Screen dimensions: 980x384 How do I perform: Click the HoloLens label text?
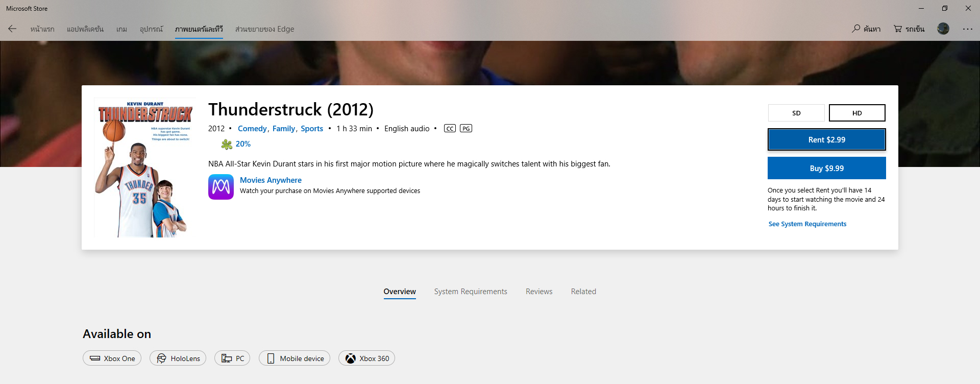click(x=185, y=358)
